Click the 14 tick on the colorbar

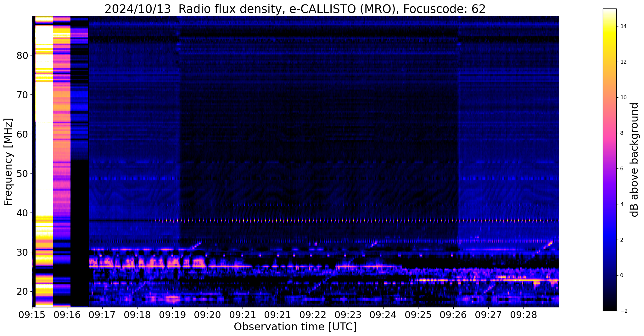(x=623, y=26)
